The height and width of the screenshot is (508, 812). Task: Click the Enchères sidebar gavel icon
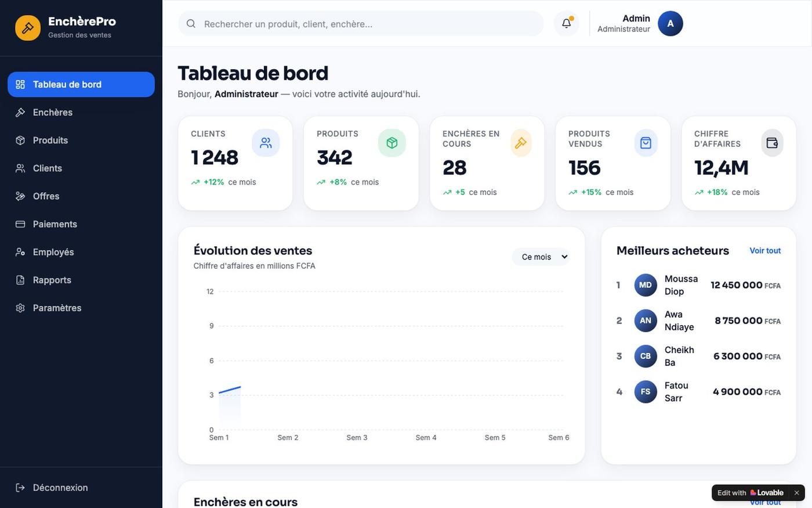coord(20,113)
